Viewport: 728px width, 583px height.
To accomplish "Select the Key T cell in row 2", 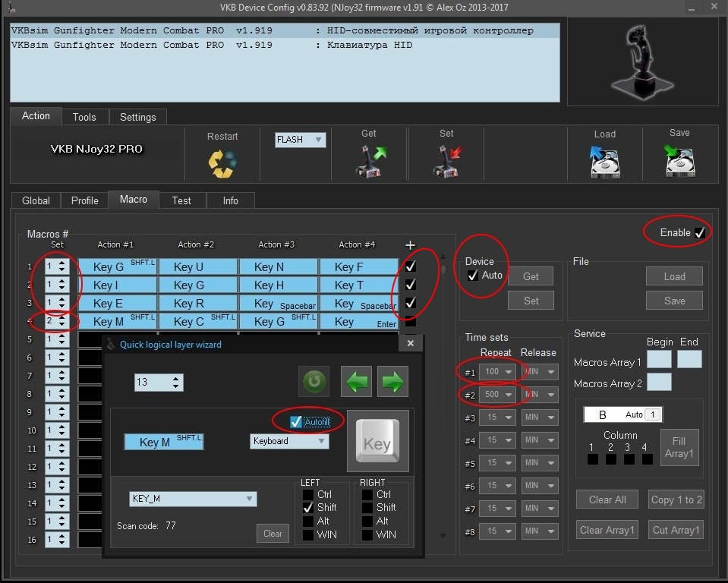I will click(359, 285).
